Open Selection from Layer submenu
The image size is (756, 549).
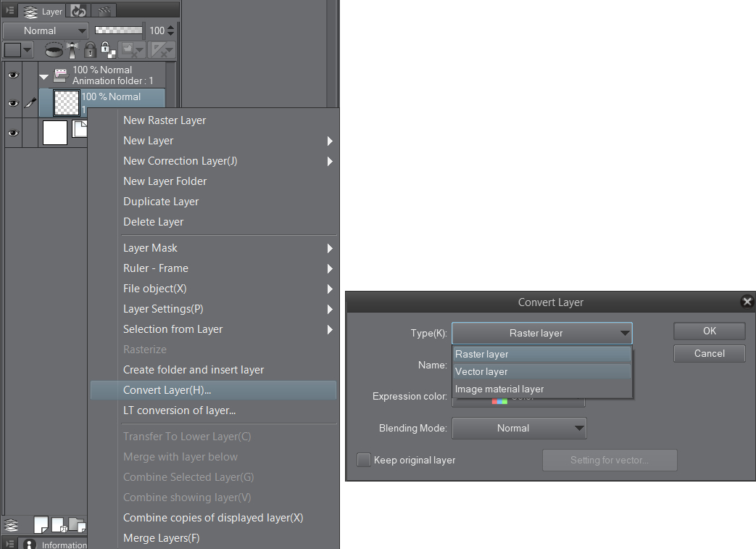[213, 329]
